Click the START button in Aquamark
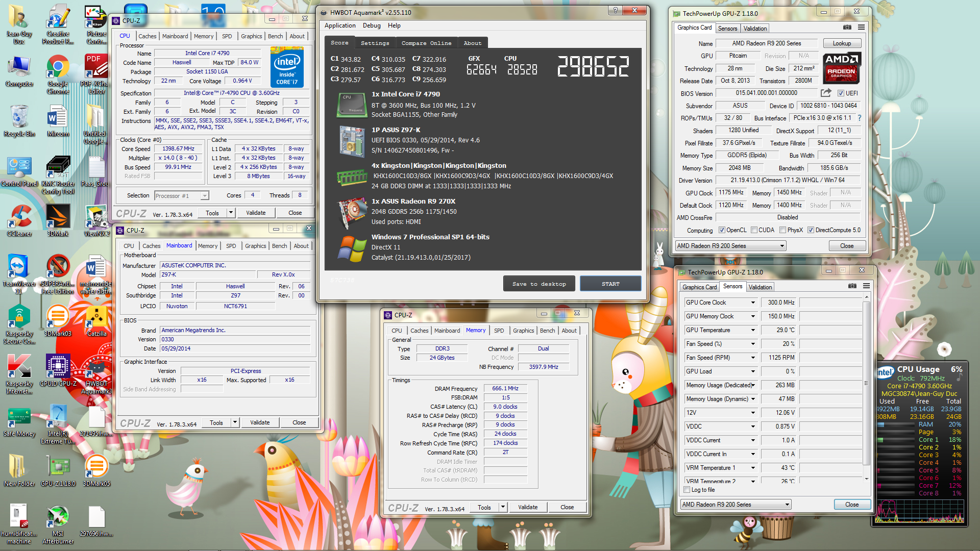The image size is (980, 551). pyautogui.click(x=610, y=284)
